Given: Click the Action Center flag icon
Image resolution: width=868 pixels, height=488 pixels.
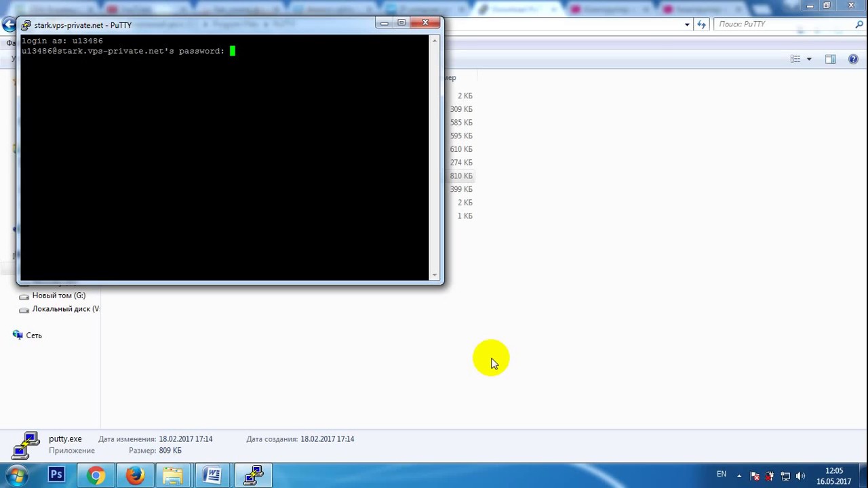Looking at the screenshot, I should click(x=755, y=476).
